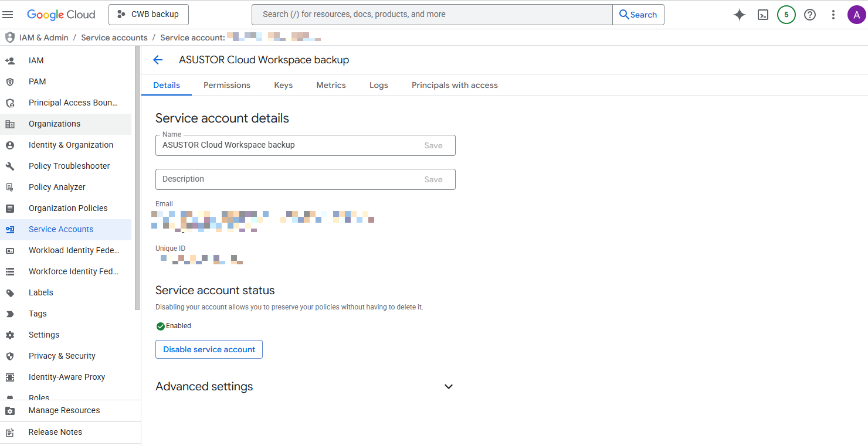868x446 pixels.
Task: Click the Workload Identity Federation icon
Action: click(10, 250)
